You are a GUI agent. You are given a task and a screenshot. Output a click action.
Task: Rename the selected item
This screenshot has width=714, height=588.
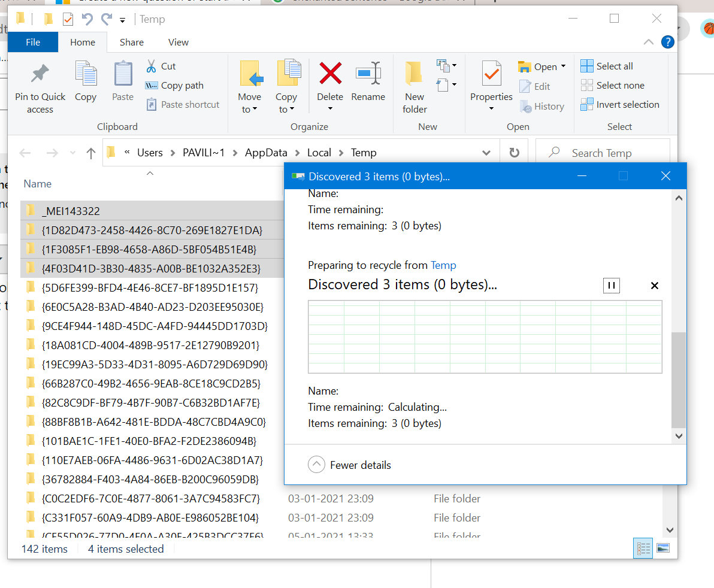pyautogui.click(x=368, y=82)
